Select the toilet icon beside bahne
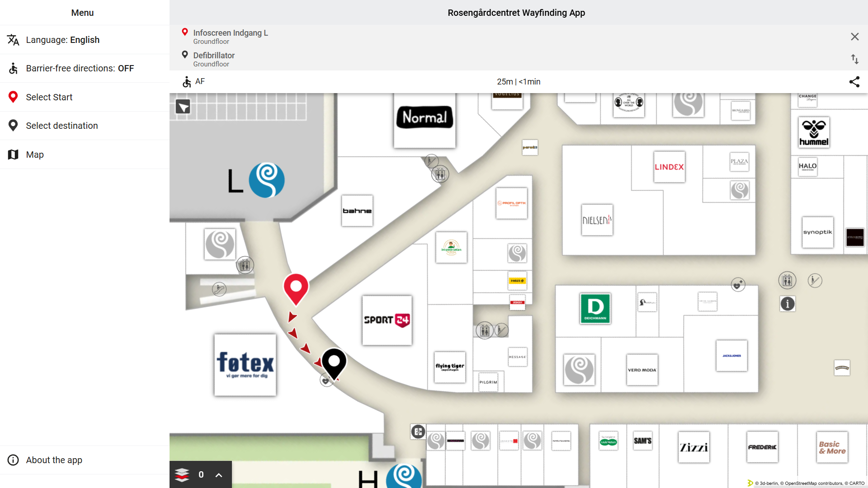Image resolution: width=868 pixels, height=488 pixels. (x=440, y=174)
